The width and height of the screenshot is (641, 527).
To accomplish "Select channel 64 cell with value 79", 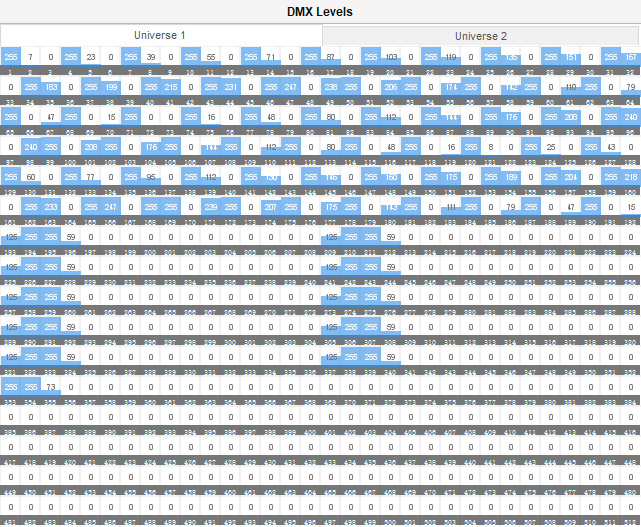I will (x=630, y=88).
